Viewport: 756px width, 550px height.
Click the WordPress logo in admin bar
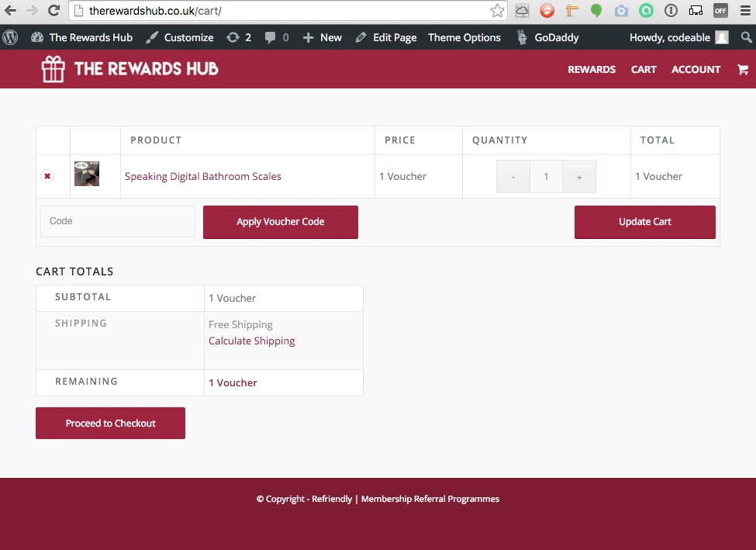(x=10, y=37)
